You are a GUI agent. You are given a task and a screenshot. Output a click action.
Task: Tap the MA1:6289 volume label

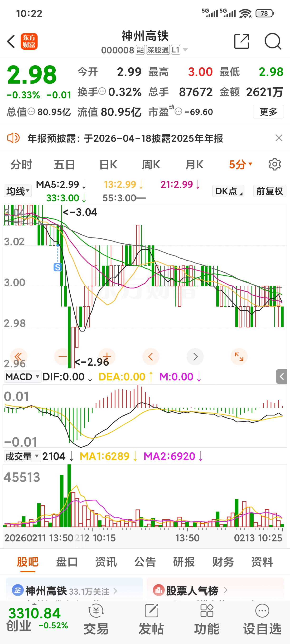tap(108, 456)
